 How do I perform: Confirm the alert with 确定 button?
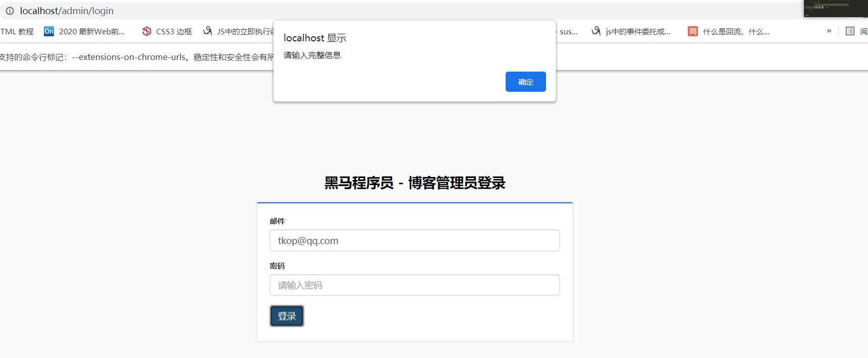[526, 82]
